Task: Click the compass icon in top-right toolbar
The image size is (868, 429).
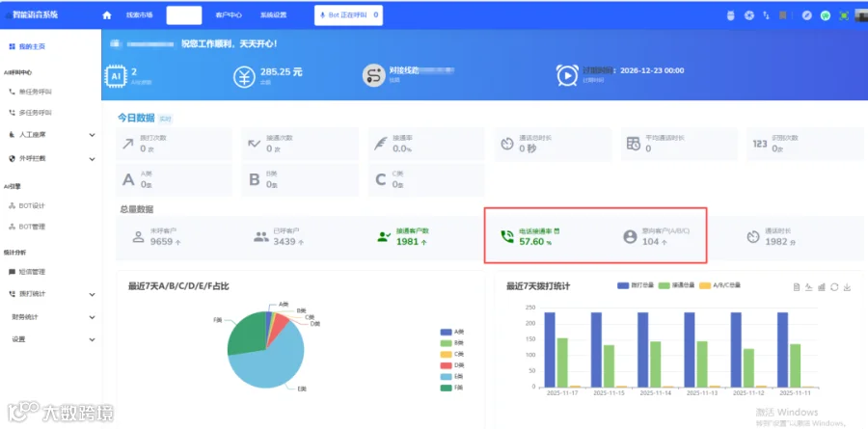Action: 807,15
